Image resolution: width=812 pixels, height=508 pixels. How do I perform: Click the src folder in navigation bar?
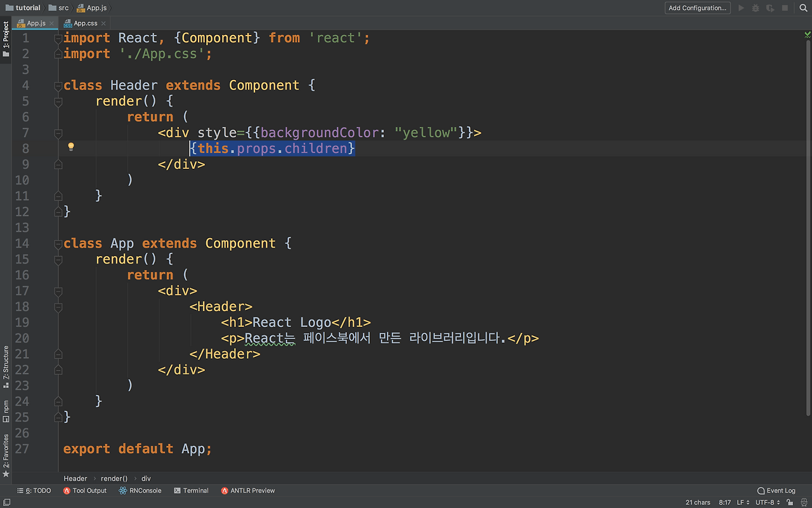pyautogui.click(x=58, y=8)
